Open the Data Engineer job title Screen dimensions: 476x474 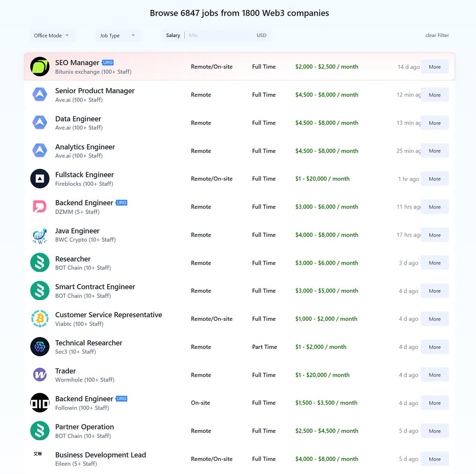click(x=78, y=119)
